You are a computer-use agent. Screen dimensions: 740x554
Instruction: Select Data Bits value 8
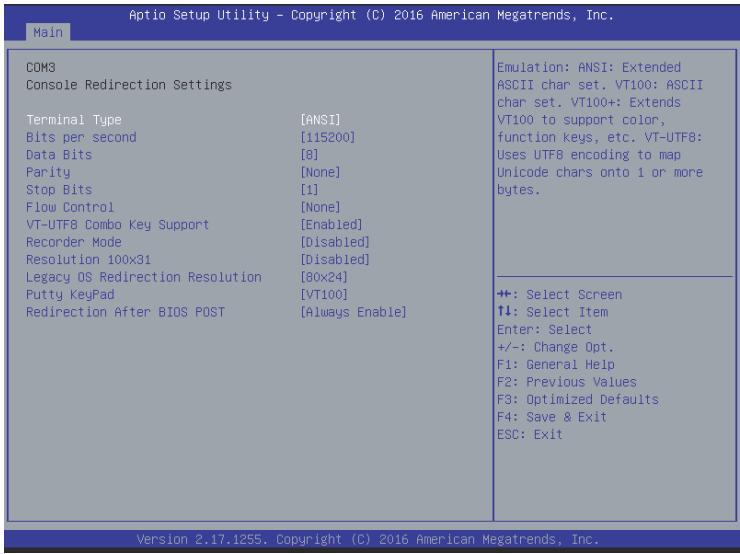(309, 155)
